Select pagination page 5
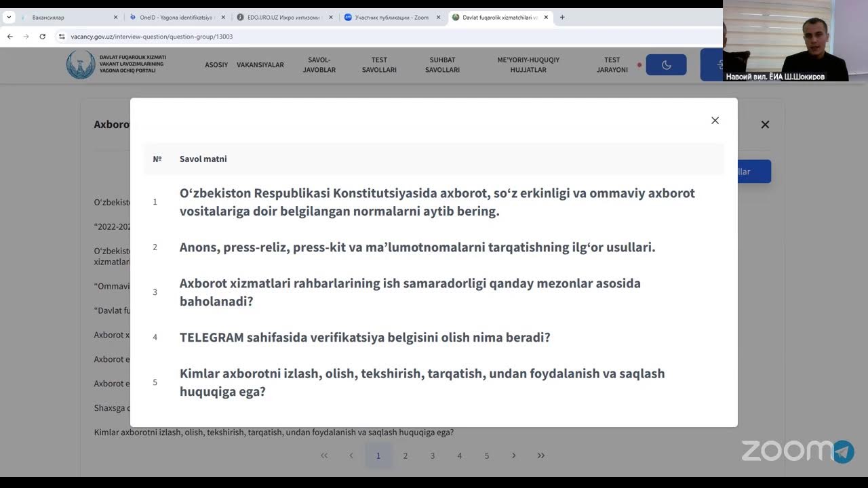 [487, 455]
